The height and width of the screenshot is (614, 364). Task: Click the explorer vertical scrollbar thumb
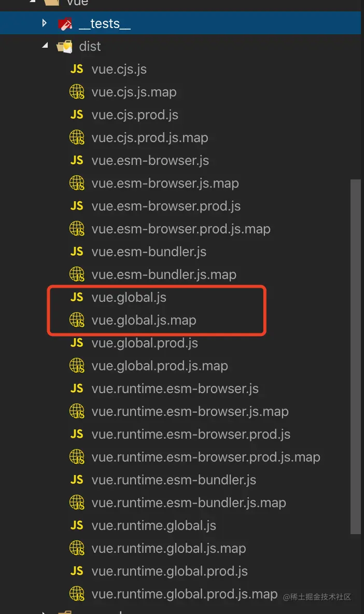point(355,356)
